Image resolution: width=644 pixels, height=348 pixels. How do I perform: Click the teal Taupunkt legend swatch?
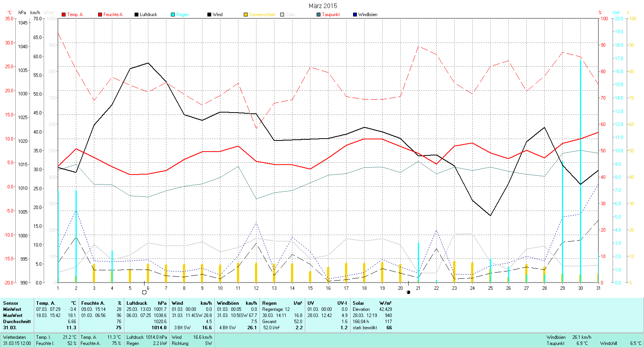(319, 15)
